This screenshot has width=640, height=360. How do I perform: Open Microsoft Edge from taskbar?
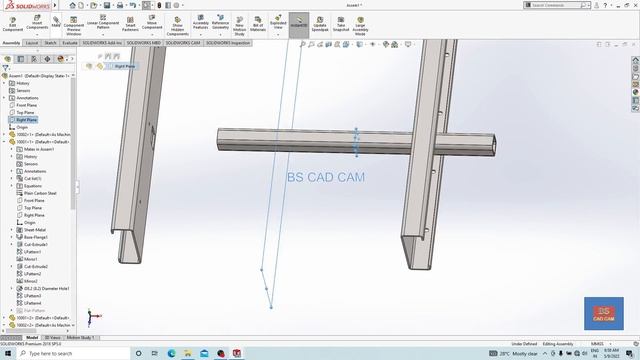coord(171,353)
